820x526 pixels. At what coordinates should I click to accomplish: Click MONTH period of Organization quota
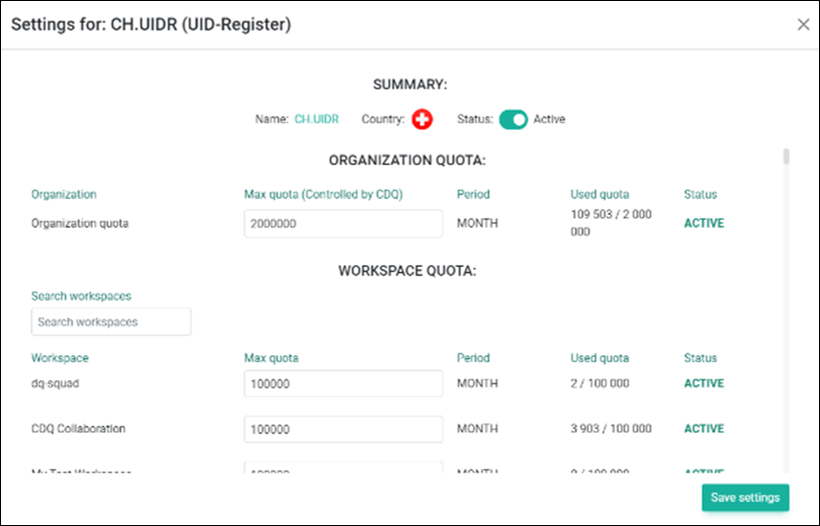point(477,223)
